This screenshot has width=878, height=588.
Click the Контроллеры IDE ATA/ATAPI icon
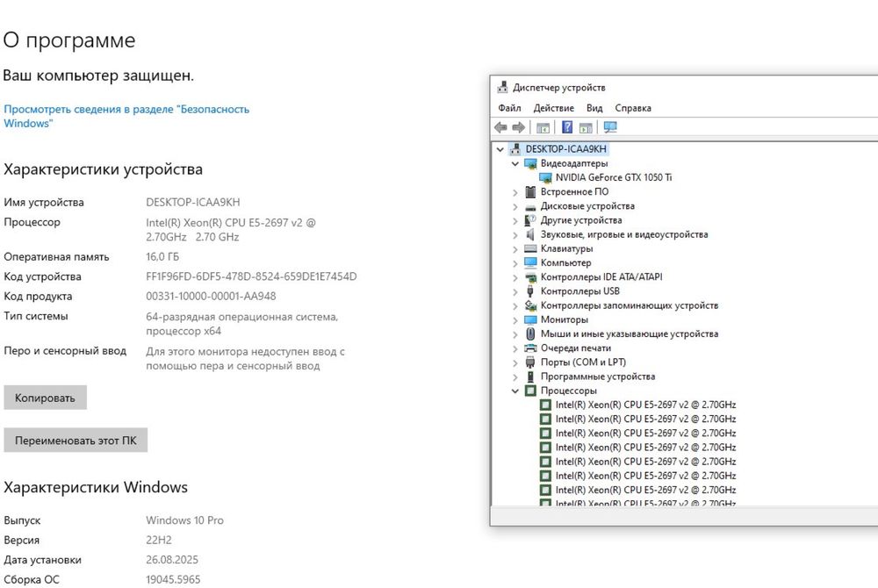click(530, 277)
